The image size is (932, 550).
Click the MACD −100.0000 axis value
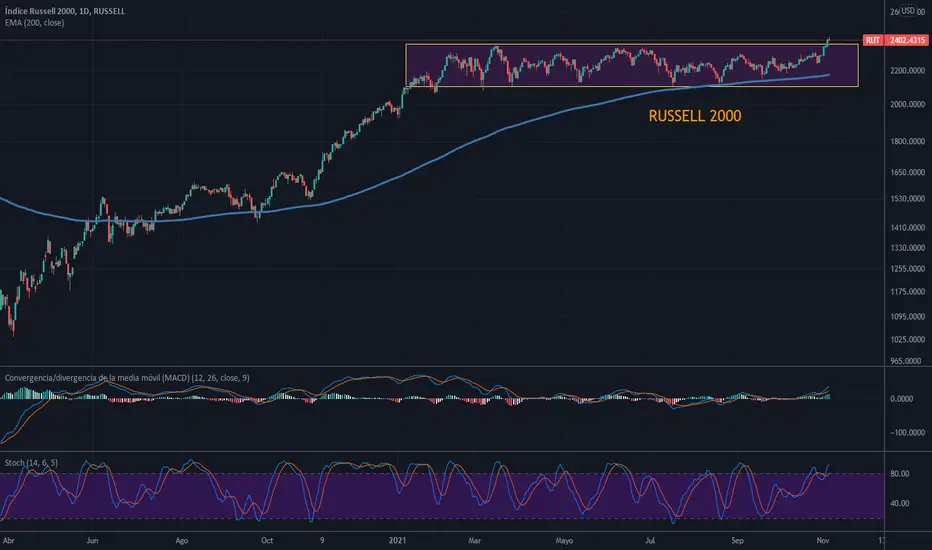click(907, 433)
